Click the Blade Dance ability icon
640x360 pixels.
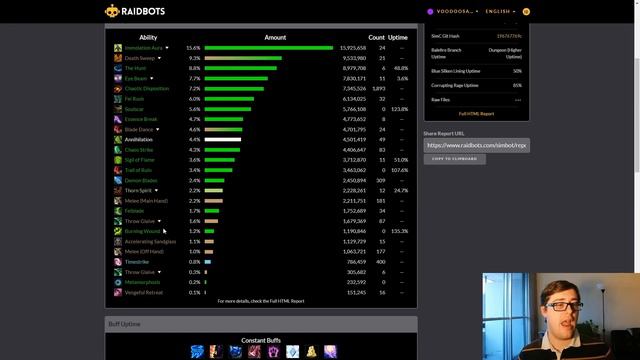click(x=118, y=129)
